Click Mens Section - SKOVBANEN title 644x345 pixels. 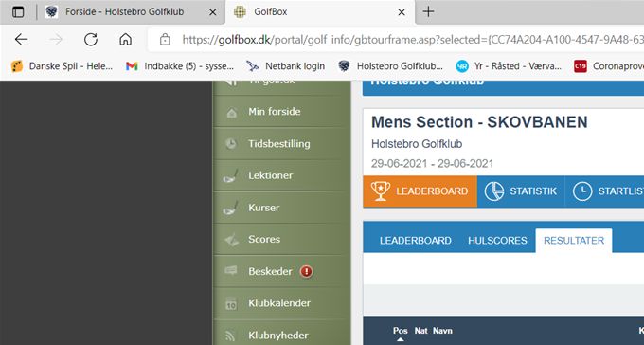point(479,122)
